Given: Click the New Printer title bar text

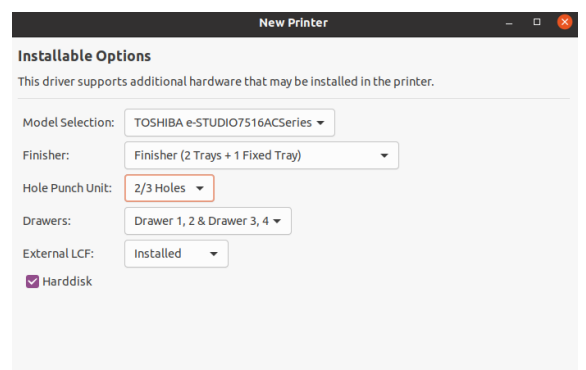Looking at the screenshot, I should click(293, 23).
